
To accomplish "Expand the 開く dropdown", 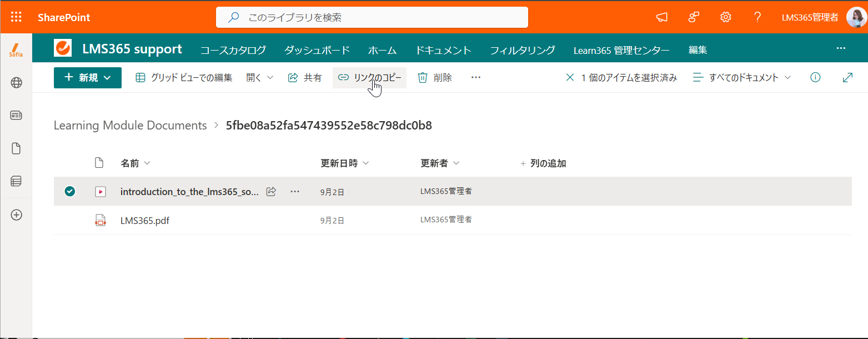I will pyautogui.click(x=260, y=78).
